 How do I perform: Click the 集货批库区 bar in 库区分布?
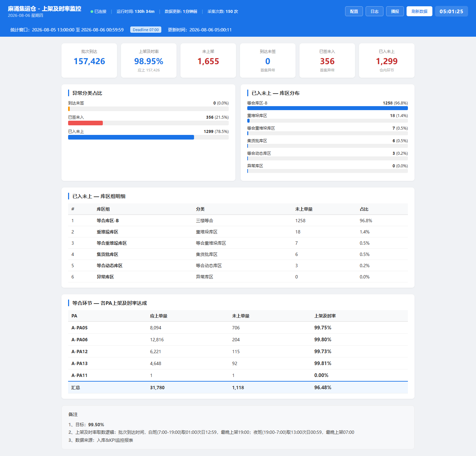tap(248, 146)
